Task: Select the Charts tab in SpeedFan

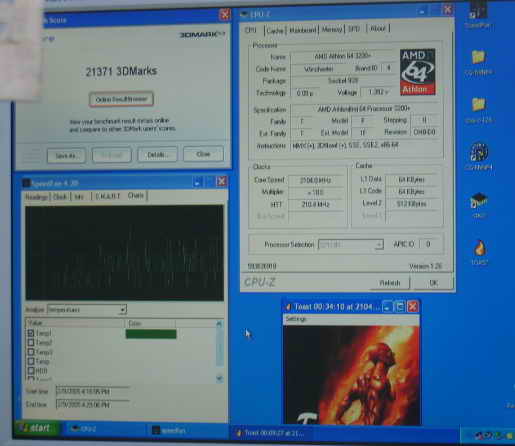Action: [136, 195]
